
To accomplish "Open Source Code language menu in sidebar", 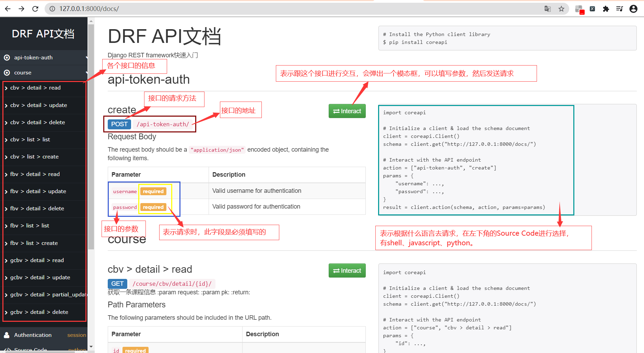I will pyautogui.click(x=44, y=349).
